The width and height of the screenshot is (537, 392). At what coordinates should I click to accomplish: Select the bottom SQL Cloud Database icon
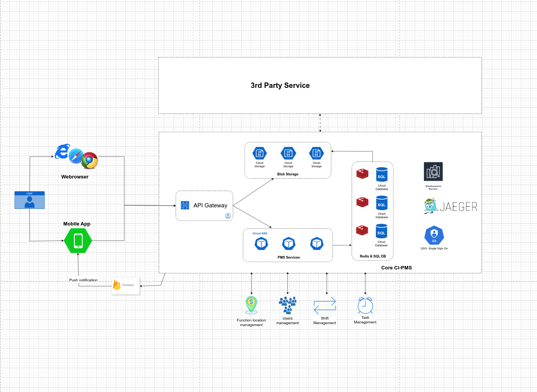[x=382, y=231]
